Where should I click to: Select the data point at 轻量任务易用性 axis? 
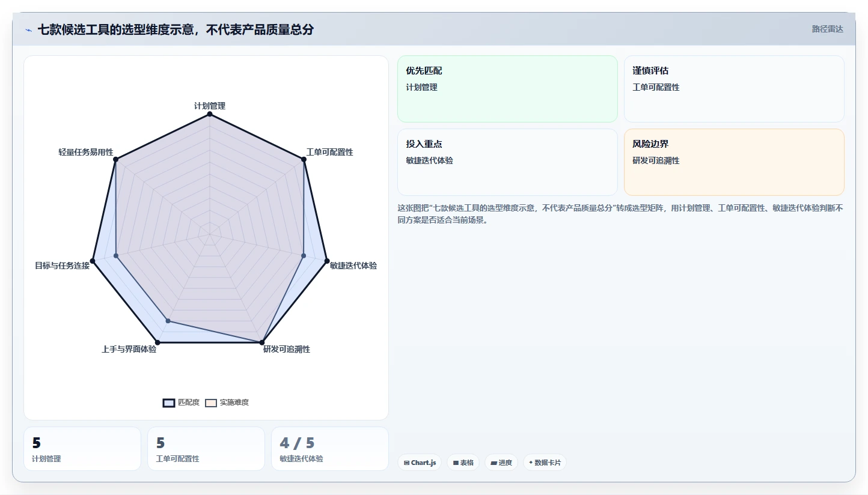116,159
